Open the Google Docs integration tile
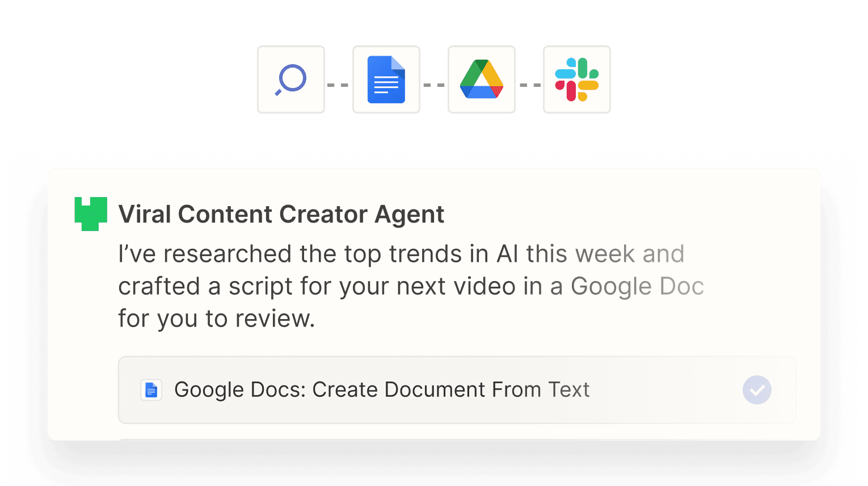 coord(386,79)
